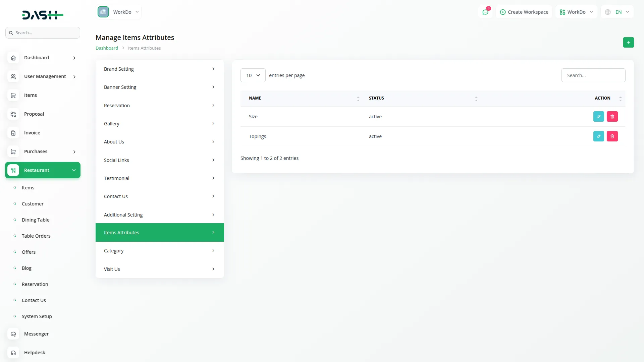Click the Dashboard breadcrumb link
644x362 pixels.
pos(107,48)
